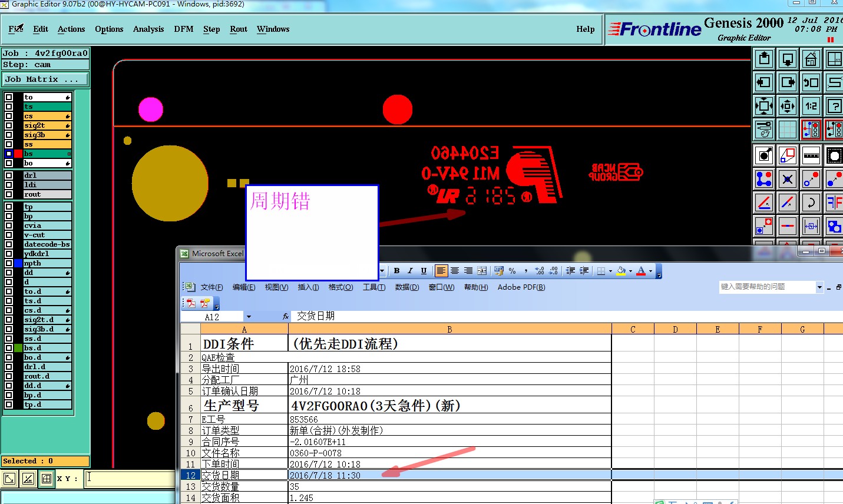Click the zoom out expand icon
The width and height of the screenshot is (843, 504).
(764, 106)
